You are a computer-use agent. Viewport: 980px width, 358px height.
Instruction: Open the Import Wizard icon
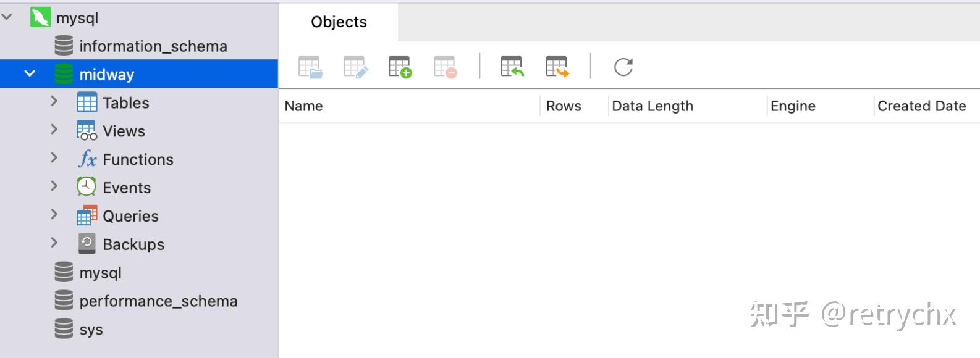(512, 67)
